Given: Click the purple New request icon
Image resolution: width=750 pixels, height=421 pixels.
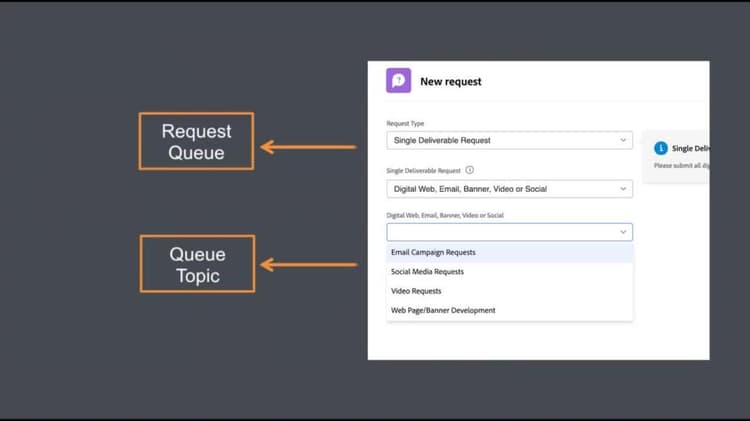Looking at the screenshot, I should [398, 80].
